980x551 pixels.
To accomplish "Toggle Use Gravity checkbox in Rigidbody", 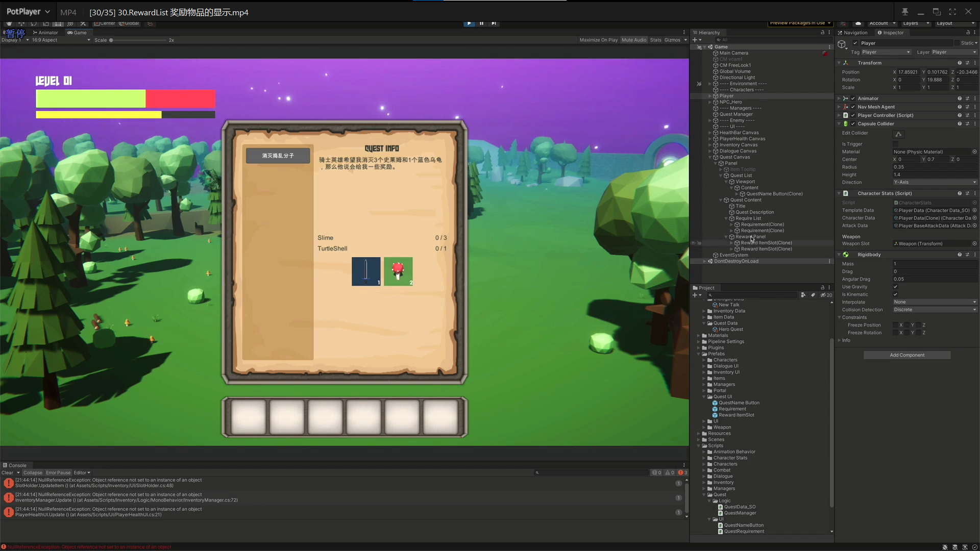I will (x=896, y=287).
